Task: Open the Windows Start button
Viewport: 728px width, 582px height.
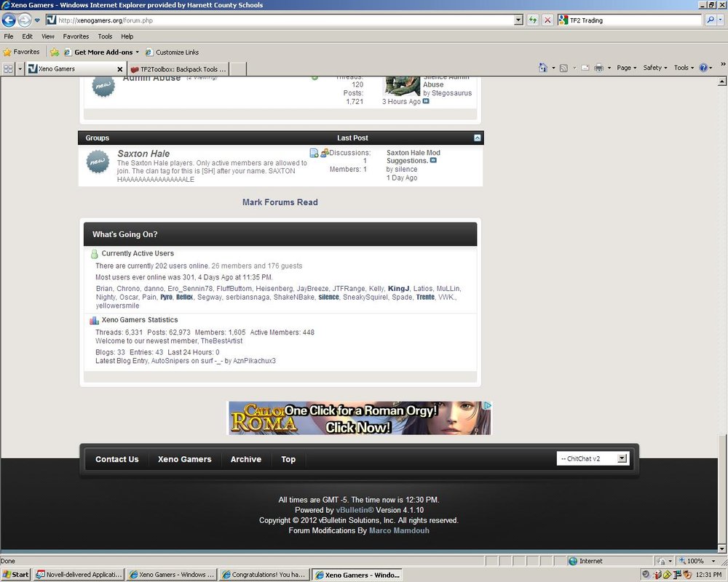Action: pyautogui.click(x=16, y=575)
